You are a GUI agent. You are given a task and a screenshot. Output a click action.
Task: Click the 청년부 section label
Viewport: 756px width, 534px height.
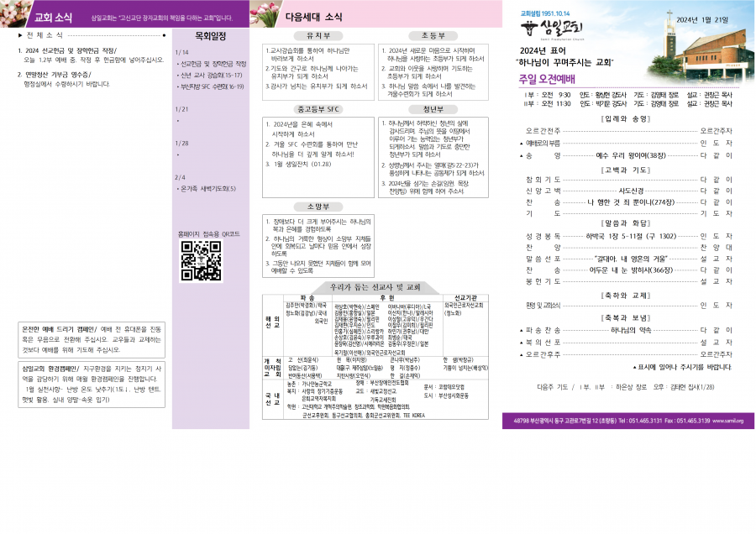tap(433, 109)
